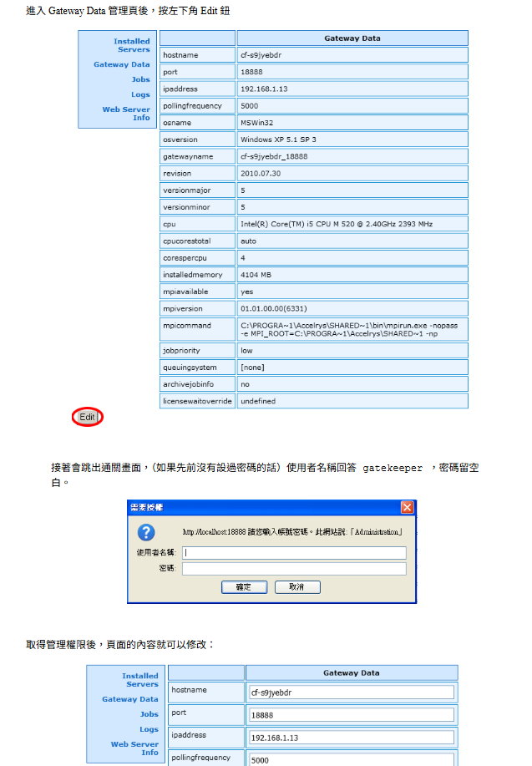Open Jobs link in lower sidebar

pos(149,714)
